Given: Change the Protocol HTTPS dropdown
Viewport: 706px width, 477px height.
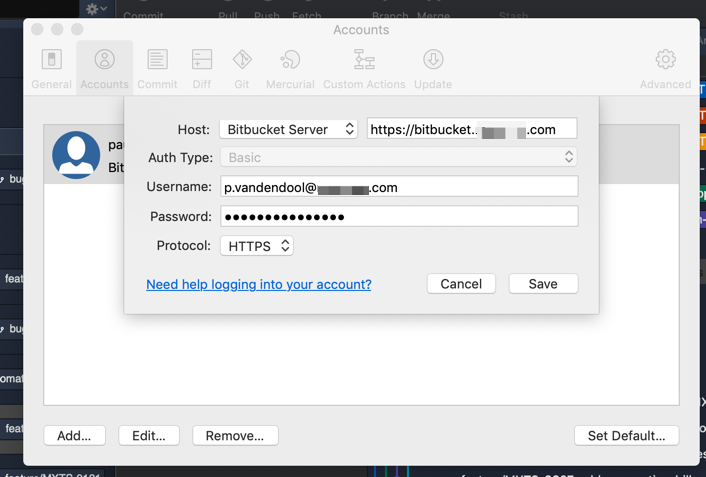Looking at the screenshot, I should (x=257, y=246).
